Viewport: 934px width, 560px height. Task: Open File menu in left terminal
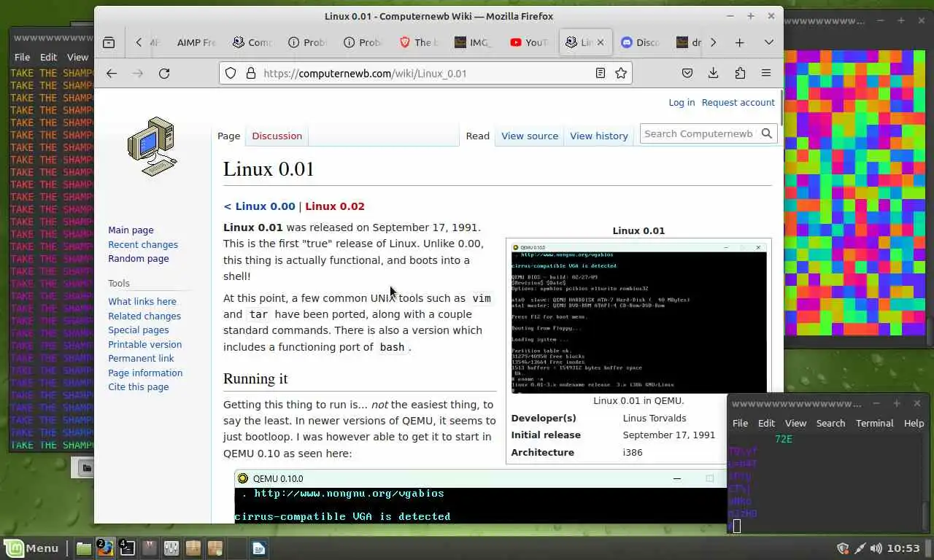coord(22,57)
